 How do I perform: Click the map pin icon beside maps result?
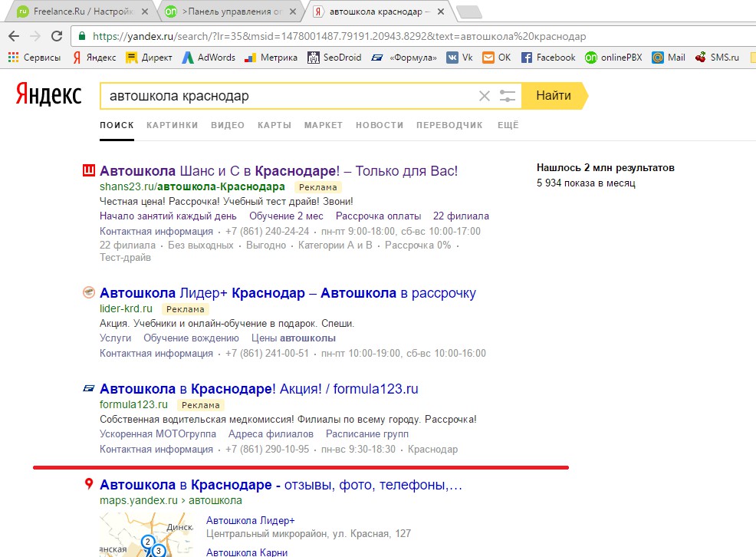[89, 483]
